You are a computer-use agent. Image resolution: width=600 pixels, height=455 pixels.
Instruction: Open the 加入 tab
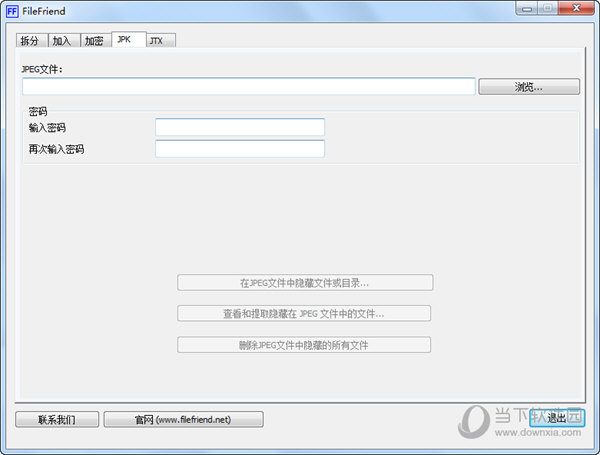[x=64, y=41]
